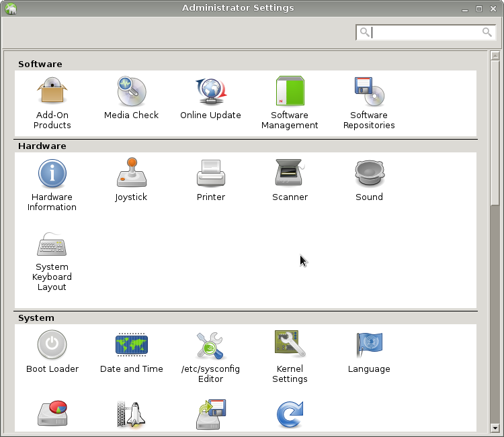Minimize the Administrator Settings window
The width and height of the screenshot is (504, 437).
point(465,9)
